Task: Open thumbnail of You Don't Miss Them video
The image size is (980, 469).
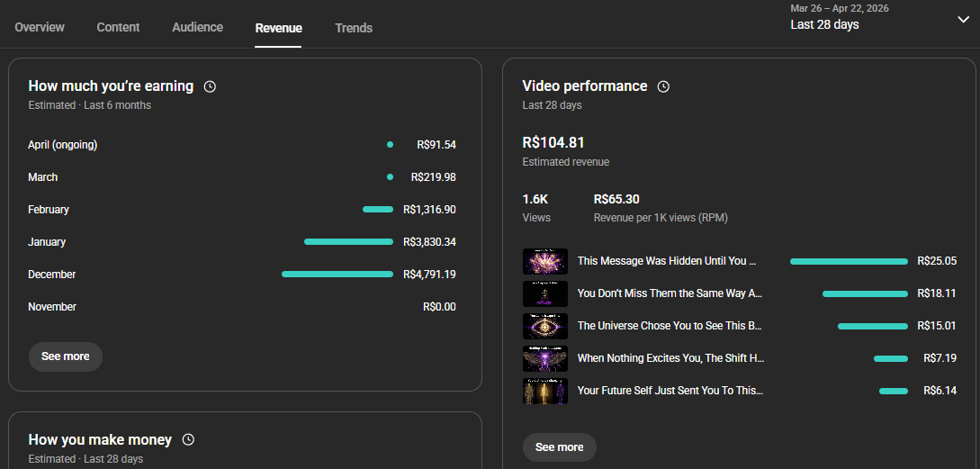Action: coord(545,293)
